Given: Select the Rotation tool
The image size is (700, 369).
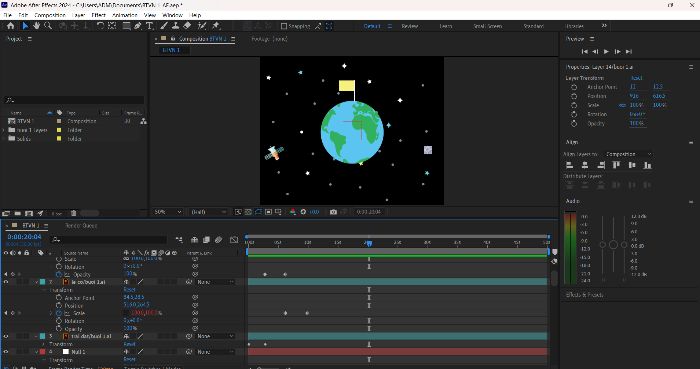Looking at the screenshot, I should click(x=100, y=26).
